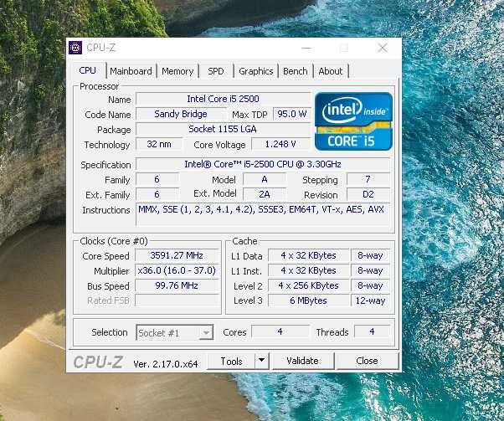
Task: Click the Stepping value '7'
Action: pyautogui.click(x=368, y=179)
